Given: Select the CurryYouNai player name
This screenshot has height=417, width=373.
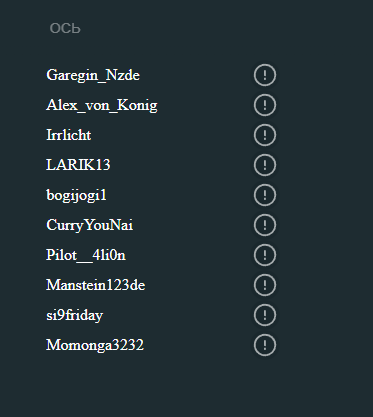Looking at the screenshot, I should [90, 225].
